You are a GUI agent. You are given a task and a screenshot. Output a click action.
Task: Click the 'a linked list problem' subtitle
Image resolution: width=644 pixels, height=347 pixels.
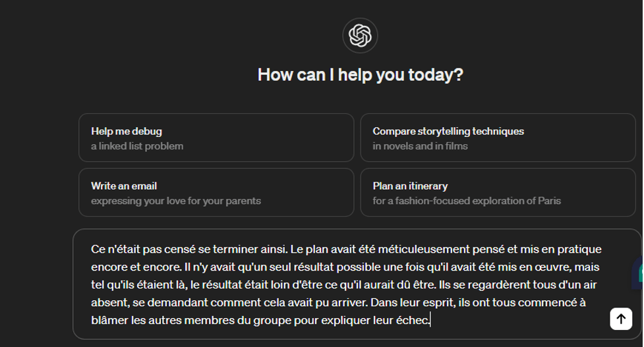137,146
